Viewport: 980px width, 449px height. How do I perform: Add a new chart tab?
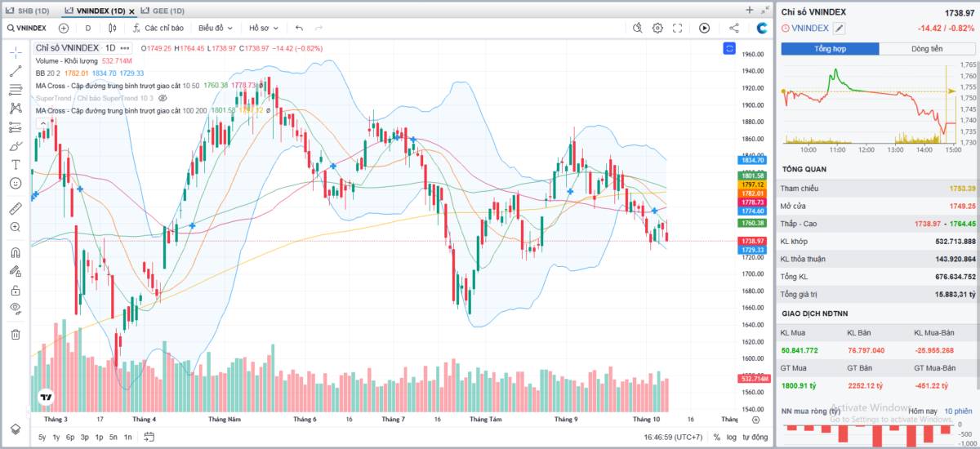tap(749, 10)
